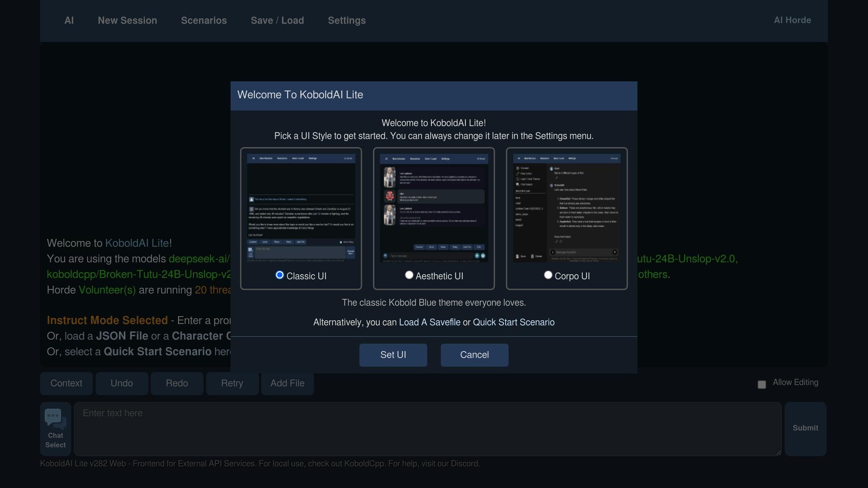The width and height of the screenshot is (868, 488).
Task: Select the Corpo UI radio button
Action: pos(548,275)
